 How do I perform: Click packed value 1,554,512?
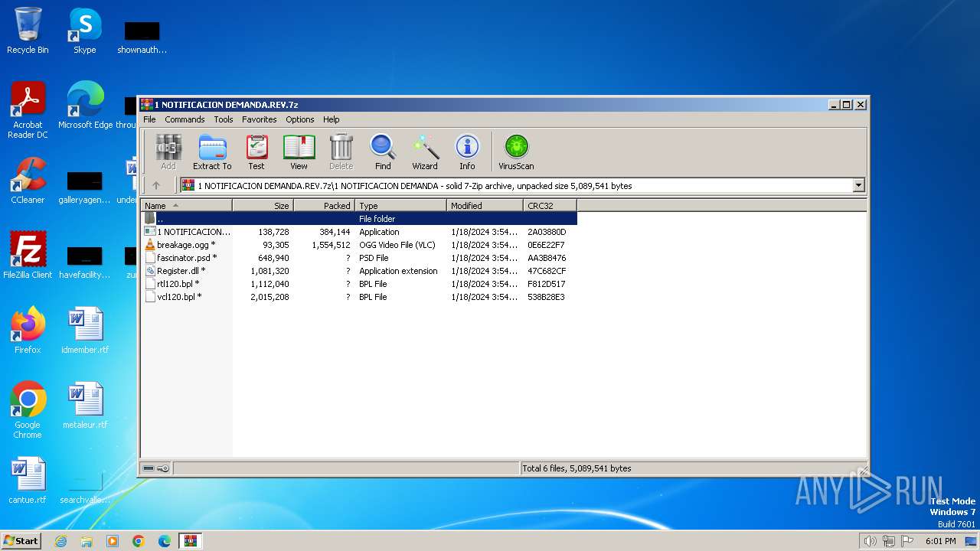tap(331, 245)
